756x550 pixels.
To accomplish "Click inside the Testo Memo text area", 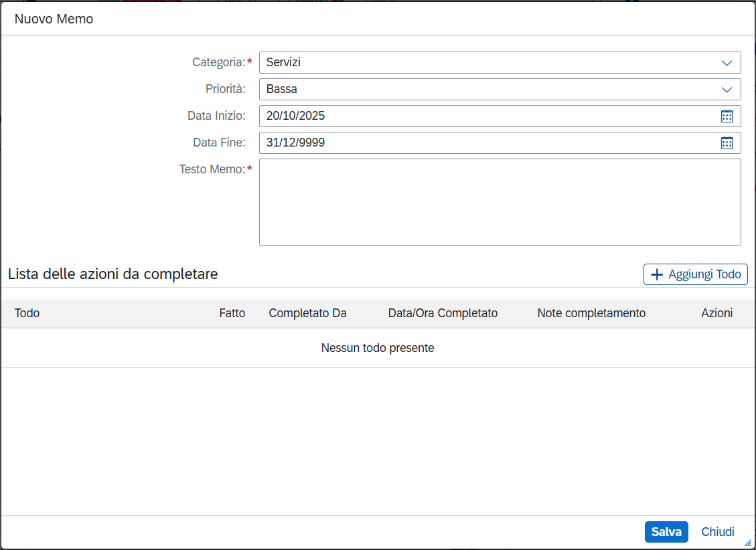I will click(500, 201).
